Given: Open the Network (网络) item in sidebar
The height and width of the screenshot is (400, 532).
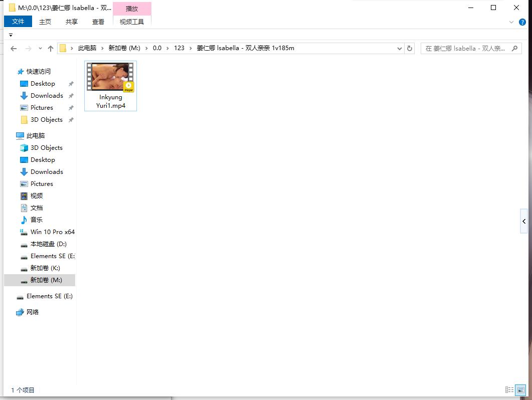Looking at the screenshot, I should [32, 312].
